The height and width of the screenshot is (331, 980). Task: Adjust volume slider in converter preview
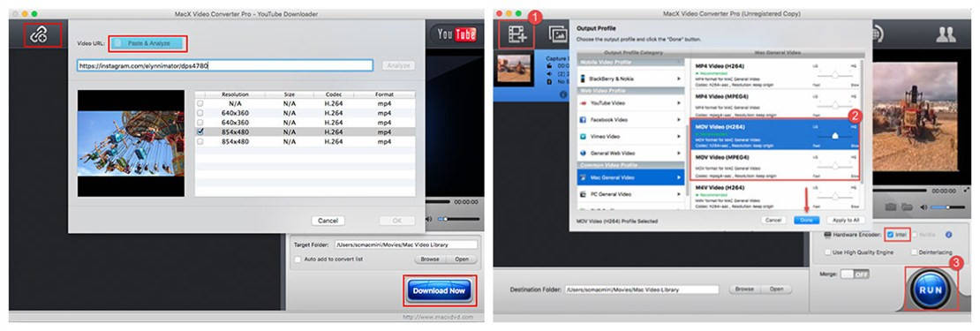coord(947,207)
